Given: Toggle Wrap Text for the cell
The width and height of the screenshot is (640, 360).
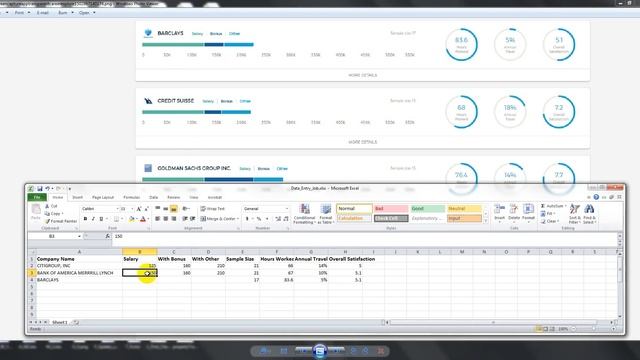Looking at the screenshot, I should (212, 209).
